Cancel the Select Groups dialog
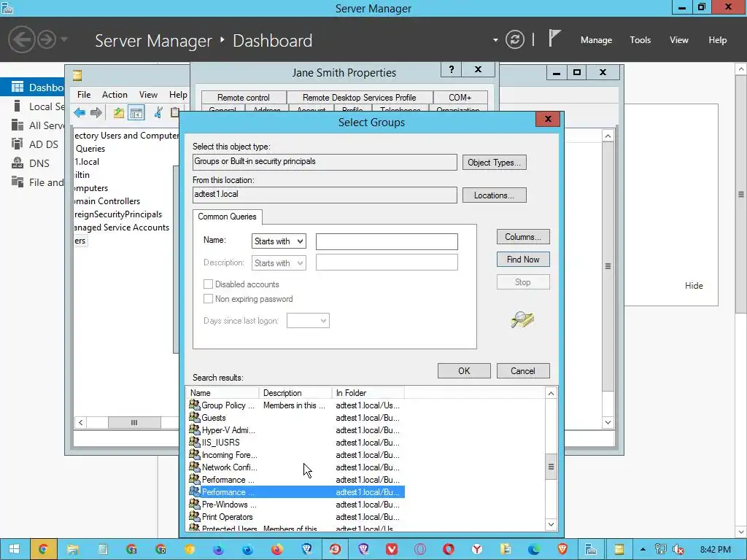Viewport: 747px width, 560px height. click(x=523, y=371)
